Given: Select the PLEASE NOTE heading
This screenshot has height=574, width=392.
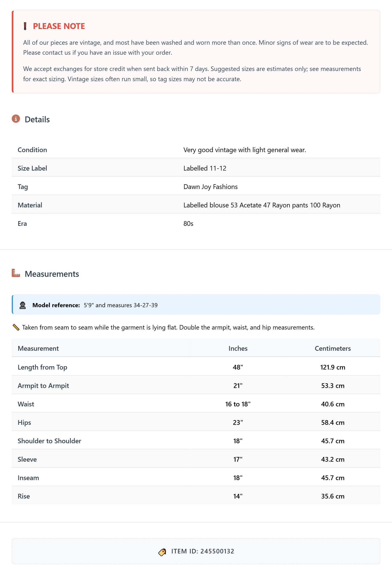Looking at the screenshot, I should [x=59, y=26].
